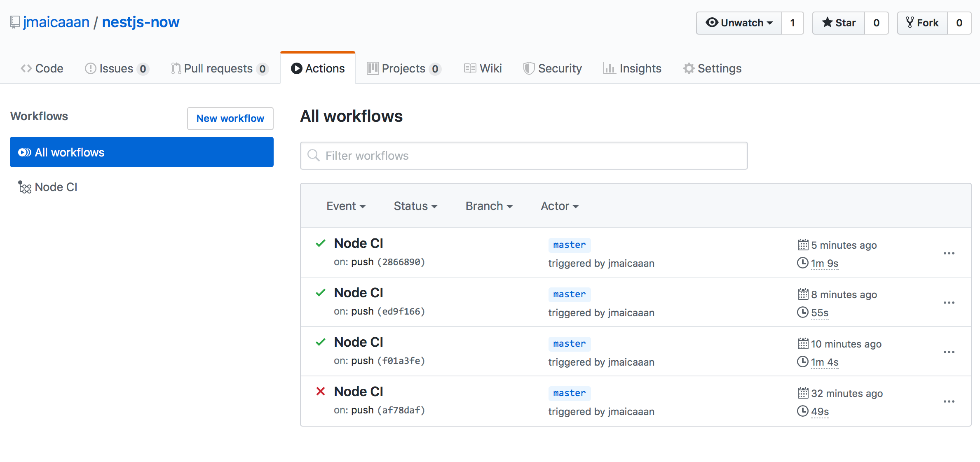The height and width of the screenshot is (462, 980).
Task: Toggle the All workflows sidebar selection
Action: click(x=142, y=152)
